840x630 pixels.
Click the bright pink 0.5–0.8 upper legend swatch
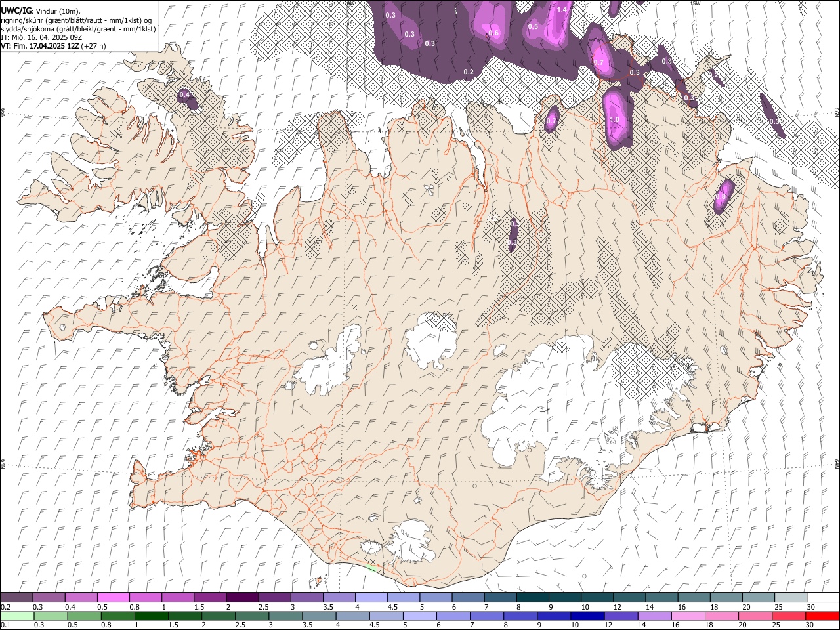114,598
